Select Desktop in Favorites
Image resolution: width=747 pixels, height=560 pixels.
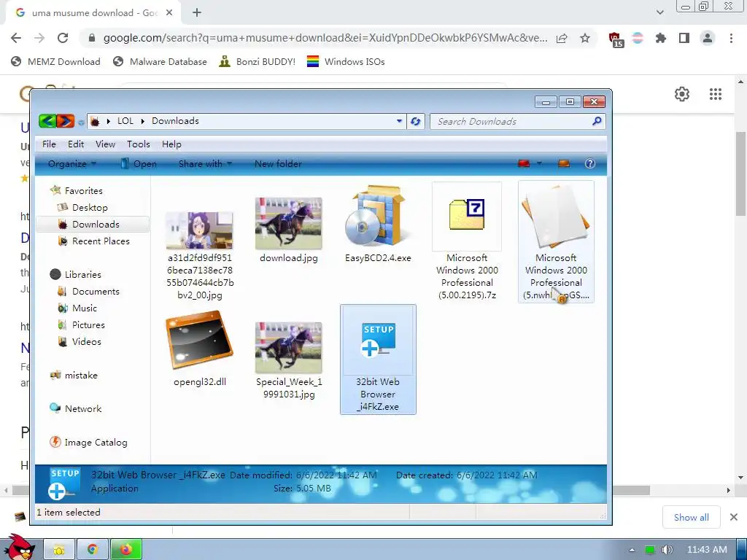[90, 208]
